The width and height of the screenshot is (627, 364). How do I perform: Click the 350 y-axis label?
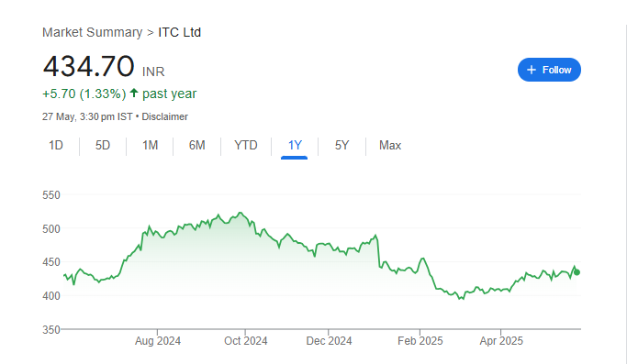(x=51, y=330)
